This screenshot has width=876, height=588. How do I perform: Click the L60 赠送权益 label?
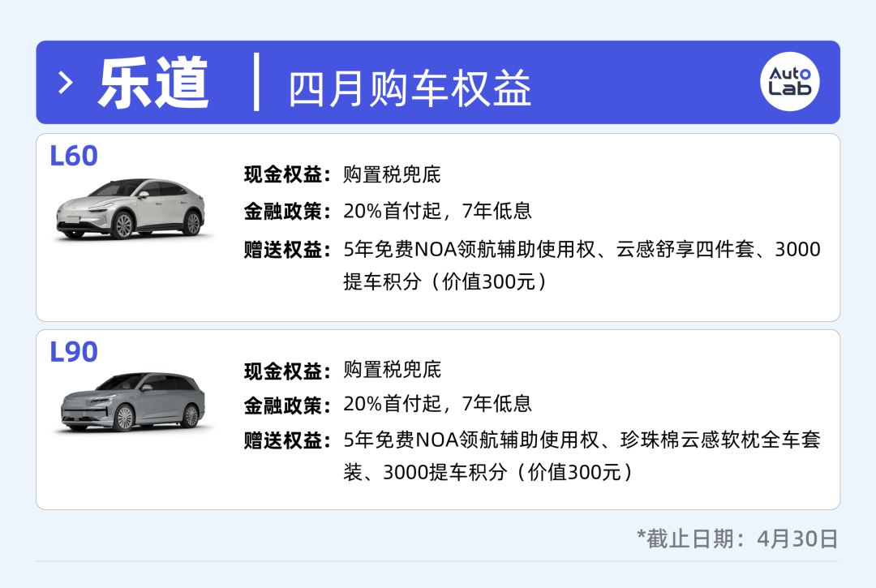[287, 249]
